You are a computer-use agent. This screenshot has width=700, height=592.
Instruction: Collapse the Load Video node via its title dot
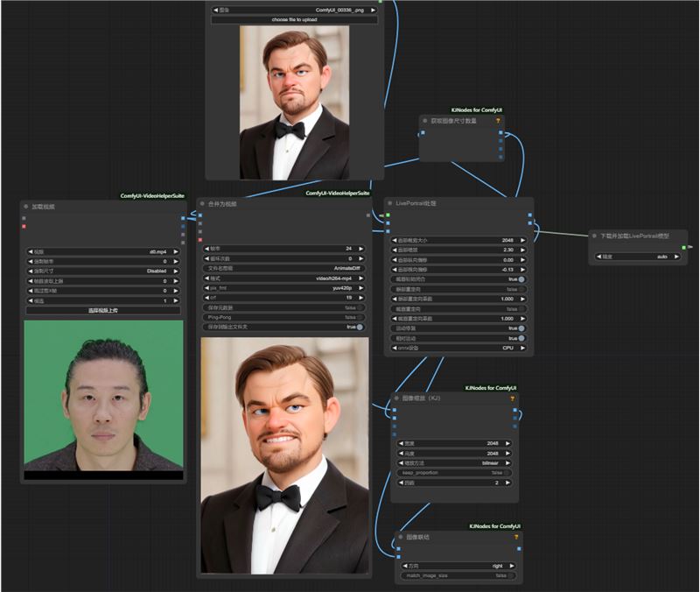click(x=26, y=207)
